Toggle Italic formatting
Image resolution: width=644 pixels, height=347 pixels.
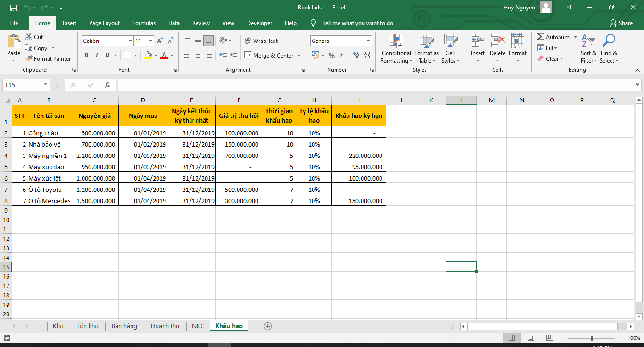click(x=97, y=56)
